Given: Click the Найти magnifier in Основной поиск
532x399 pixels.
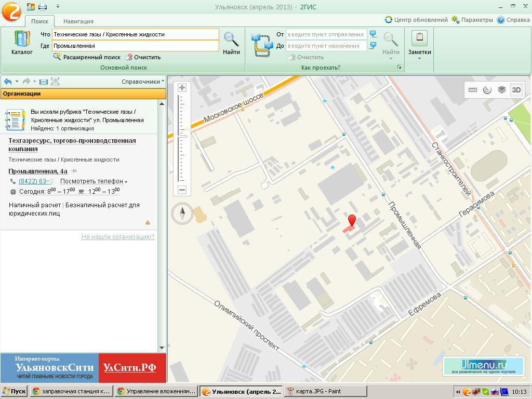Looking at the screenshot, I should coord(231,43).
